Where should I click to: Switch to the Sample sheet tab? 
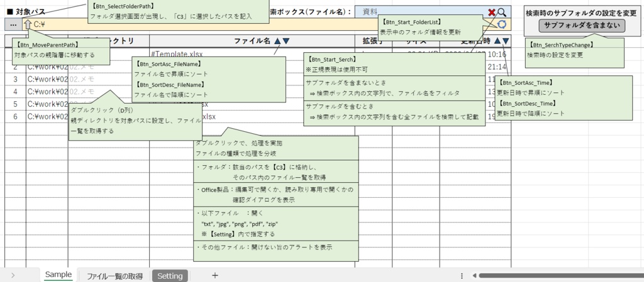pyautogui.click(x=58, y=274)
